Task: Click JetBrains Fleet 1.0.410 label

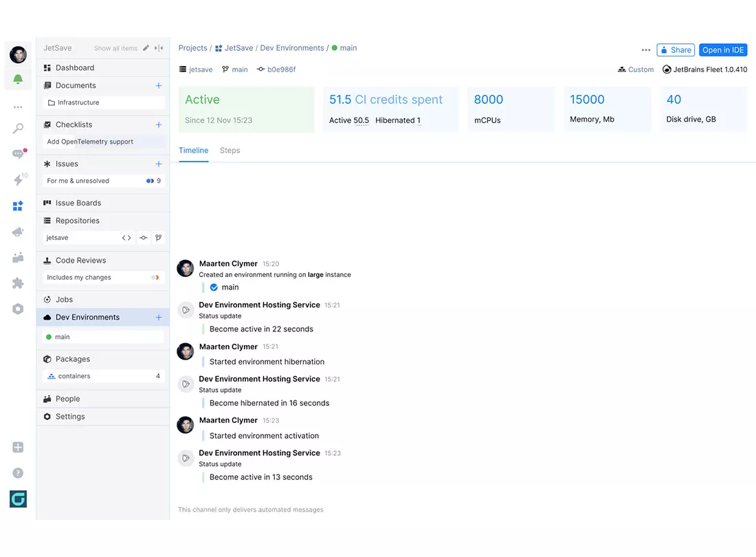Action: [704, 69]
